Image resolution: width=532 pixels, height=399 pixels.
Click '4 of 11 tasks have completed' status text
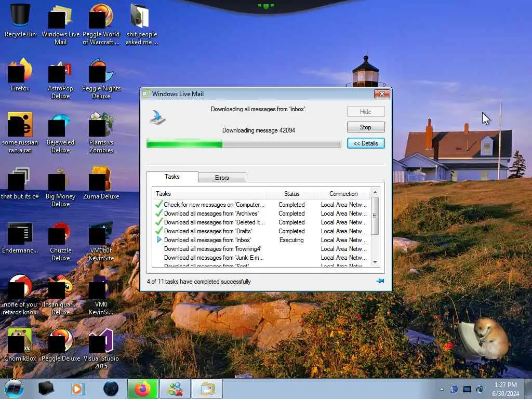[x=199, y=282]
